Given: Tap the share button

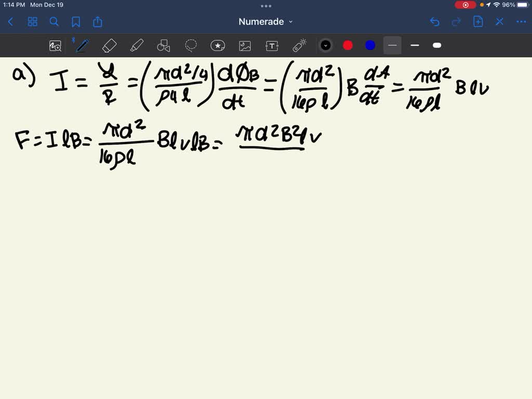Looking at the screenshot, I should click(98, 22).
